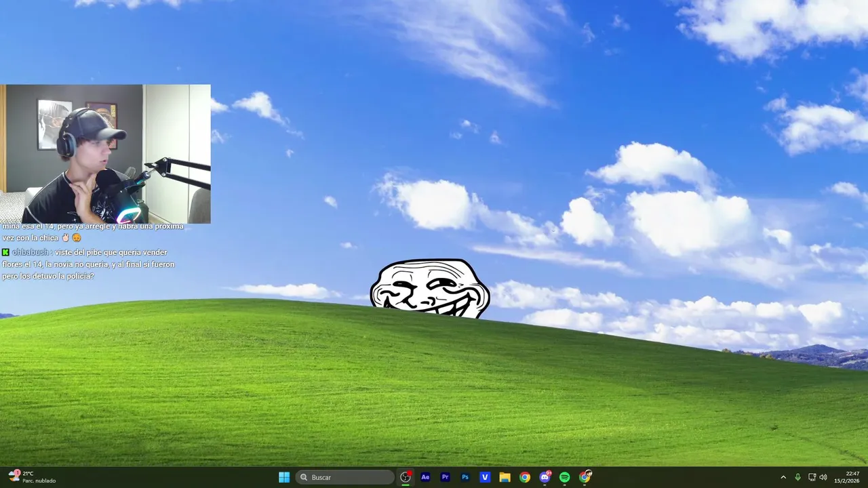Open the network status tray icon
The width and height of the screenshot is (868, 488).
[812, 477]
